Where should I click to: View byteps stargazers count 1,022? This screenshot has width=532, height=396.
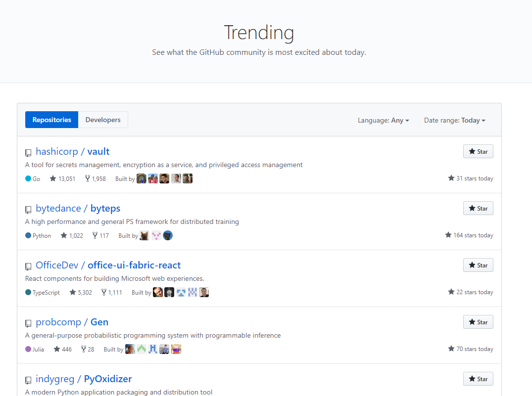click(x=72, y=236)
